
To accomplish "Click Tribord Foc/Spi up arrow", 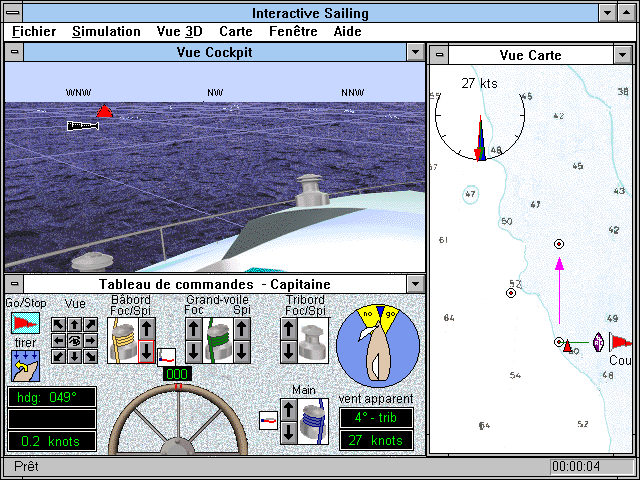I will coord(289,329).
